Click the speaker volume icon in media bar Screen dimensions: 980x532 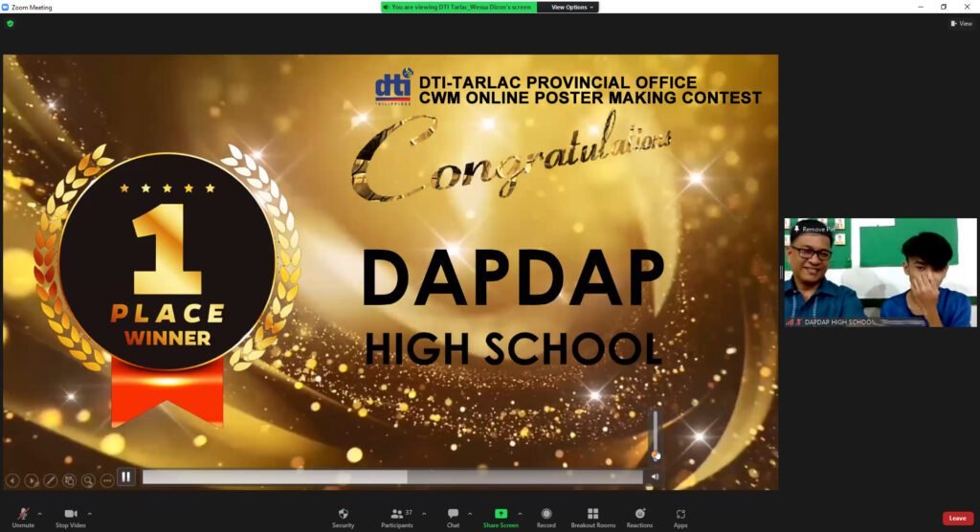pyautogui.click(x=655, y=477)
